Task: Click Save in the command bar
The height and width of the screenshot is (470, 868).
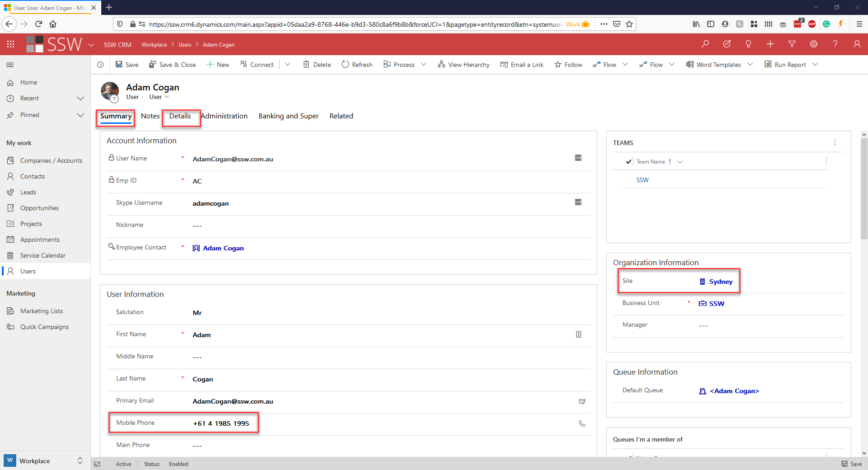Action: click(x=127, y=65)
